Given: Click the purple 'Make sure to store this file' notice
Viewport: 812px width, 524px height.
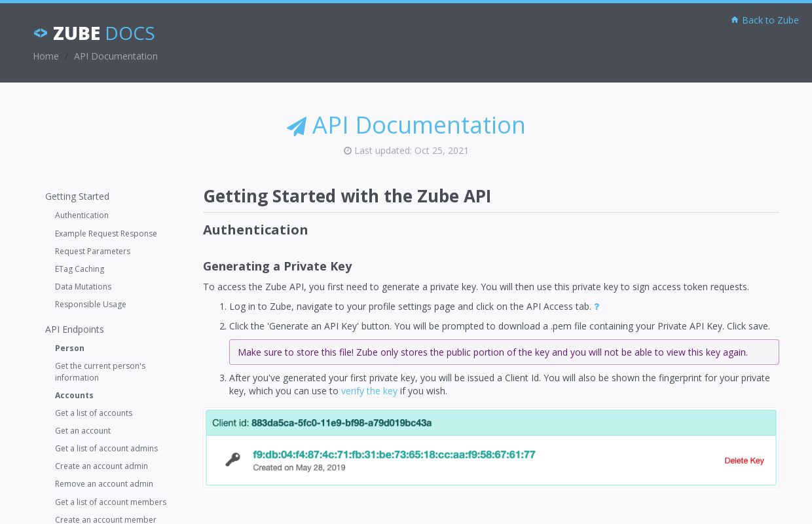Looking at the screenshot, I should click(504, 352).
